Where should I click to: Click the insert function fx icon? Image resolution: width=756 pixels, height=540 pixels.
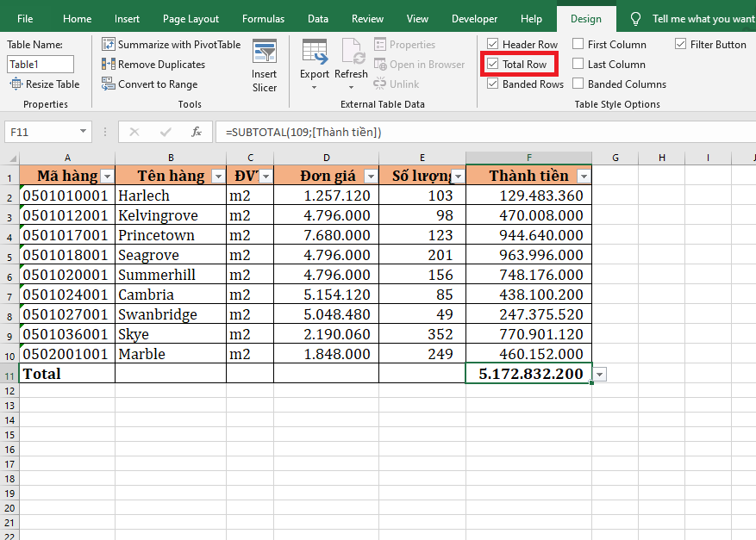coord(197,132)
